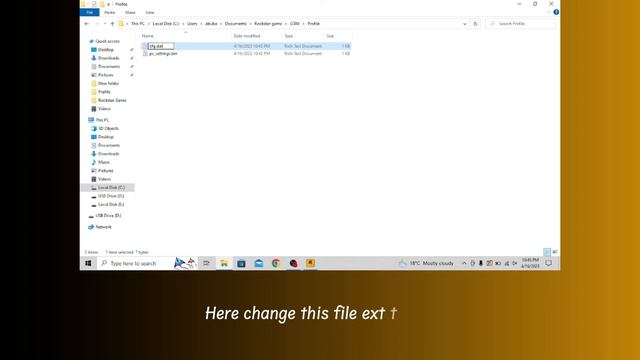The width and height of the screenshot is (640, 360).
Task: Open Microsoft Store from the taskbar
Action: tap(241, 263)
